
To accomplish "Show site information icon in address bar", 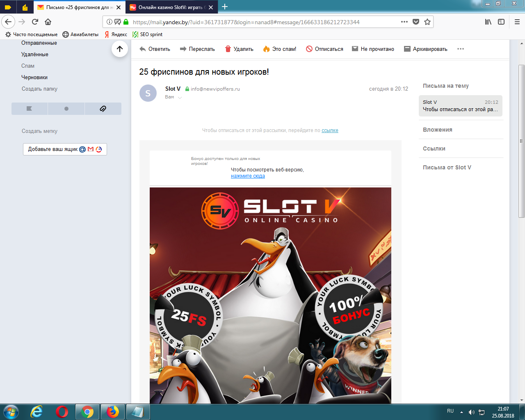I will [x=110, y=22].
